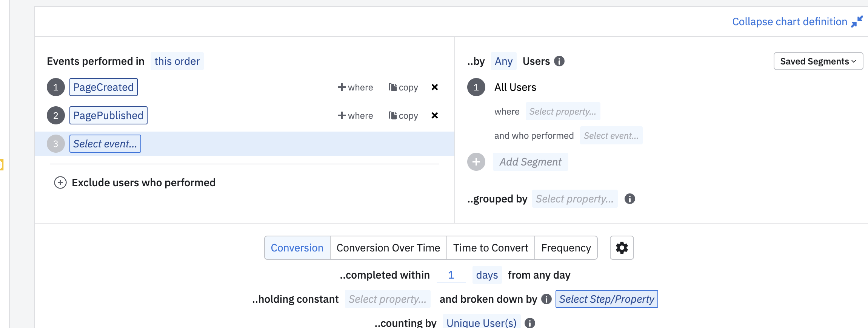Click the plus icon beside Add Segment

pos(476,162)
